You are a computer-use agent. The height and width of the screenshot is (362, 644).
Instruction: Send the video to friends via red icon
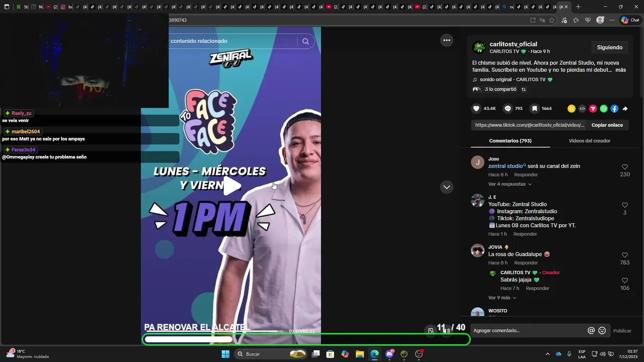(593, 109)
